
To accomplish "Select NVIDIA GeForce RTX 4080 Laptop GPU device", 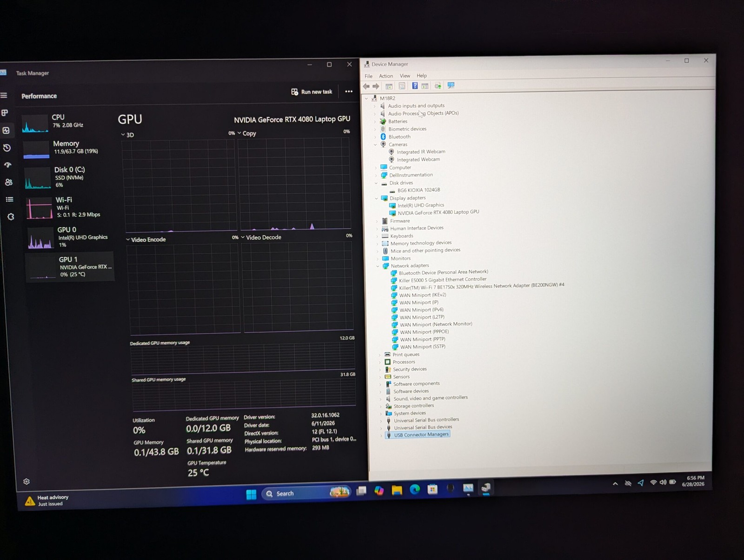I will point(434,212).
